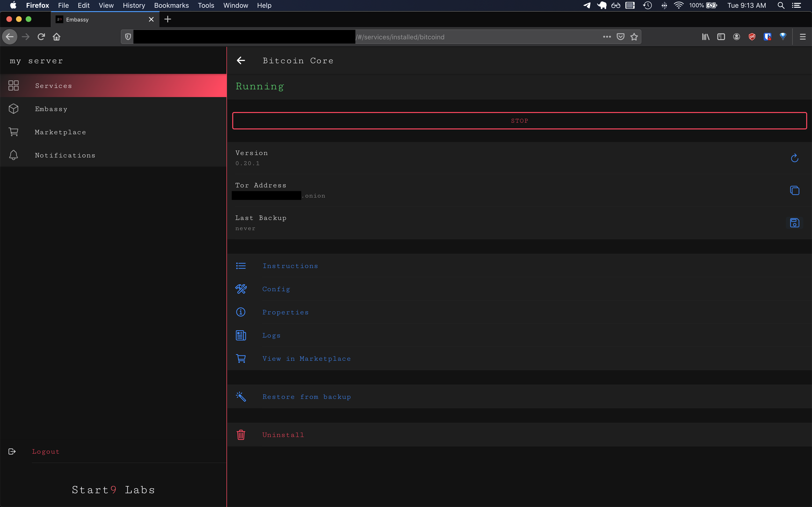
Task: Open the Bookmarks menu
Action: (171, 5)
